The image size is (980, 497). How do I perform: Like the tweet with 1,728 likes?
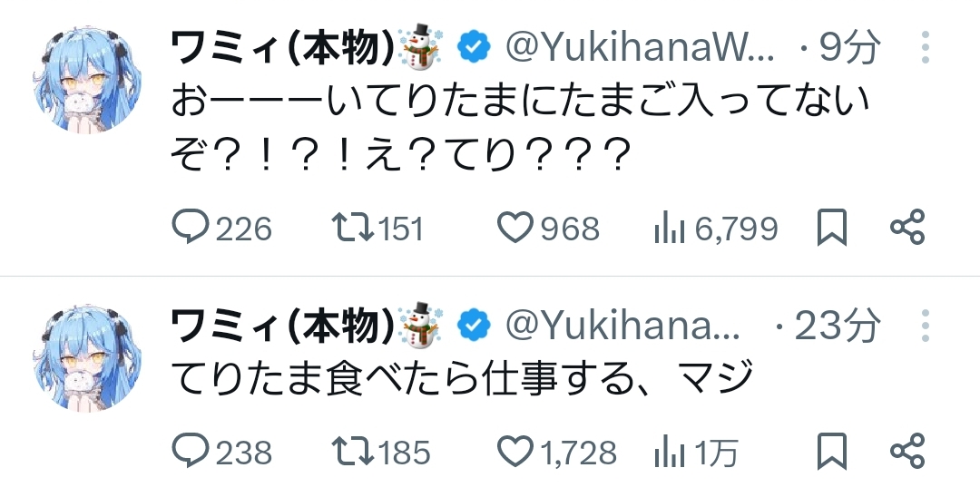pyautogui.click(x=516, y=450)
